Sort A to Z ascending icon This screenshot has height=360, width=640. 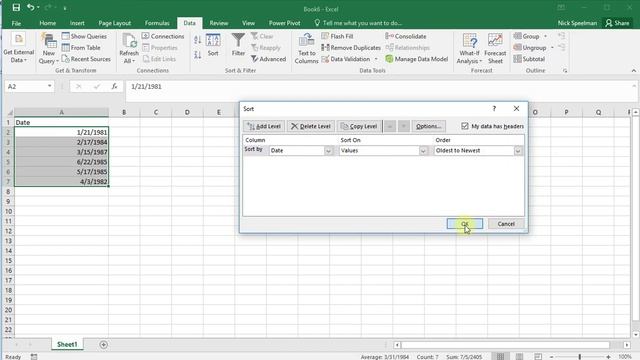click(x=198, y=40)
